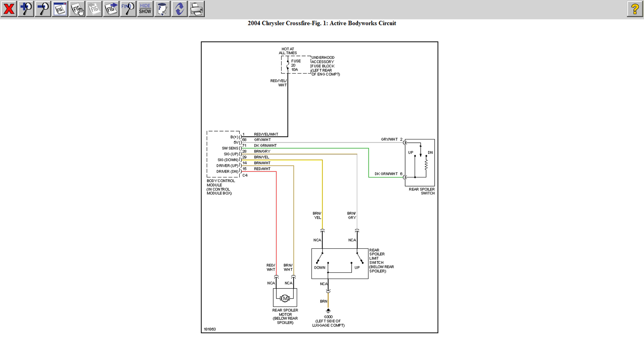
Task: Toggle HIDE/SHOW wires button
Action: coord(145,9)
